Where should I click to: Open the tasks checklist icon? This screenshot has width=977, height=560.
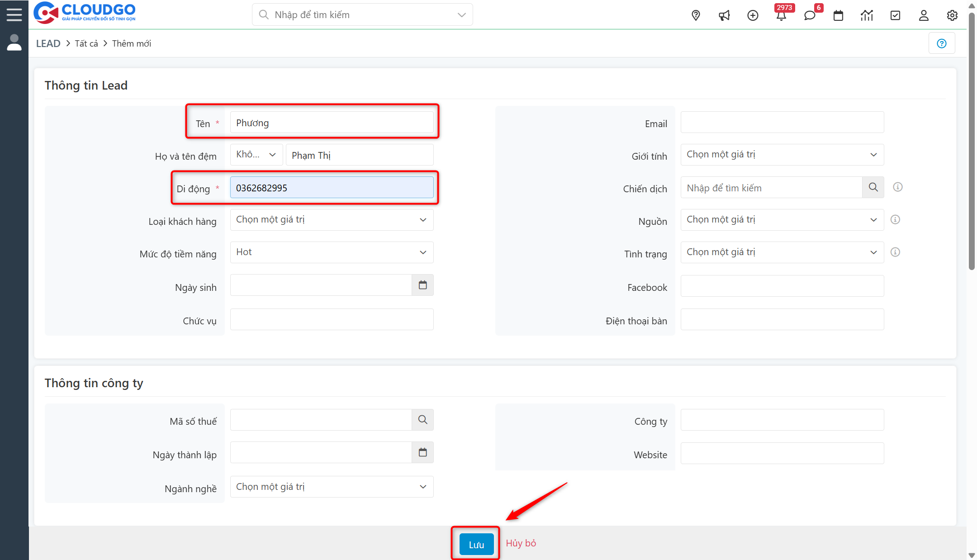895,15
